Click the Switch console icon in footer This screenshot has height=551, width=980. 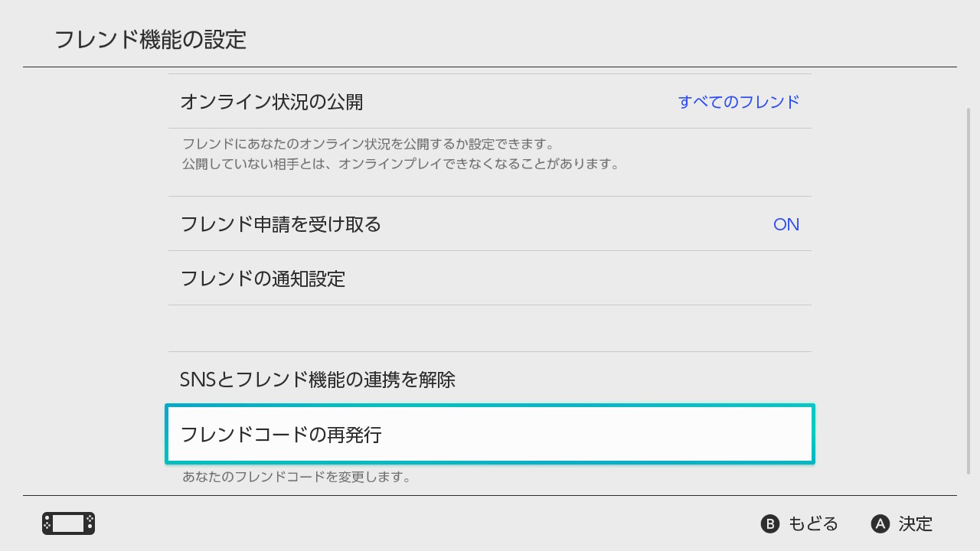click(x=68, y=523)
